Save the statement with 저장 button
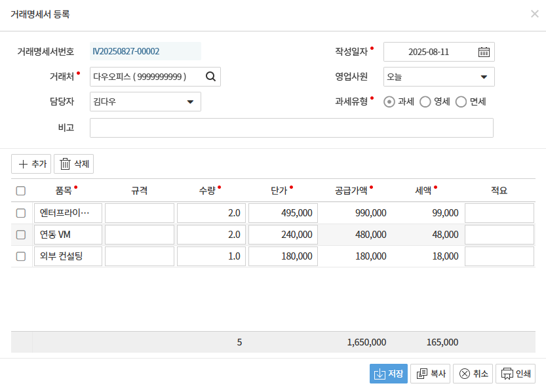546x392 pixels. [x=388, y=374]
